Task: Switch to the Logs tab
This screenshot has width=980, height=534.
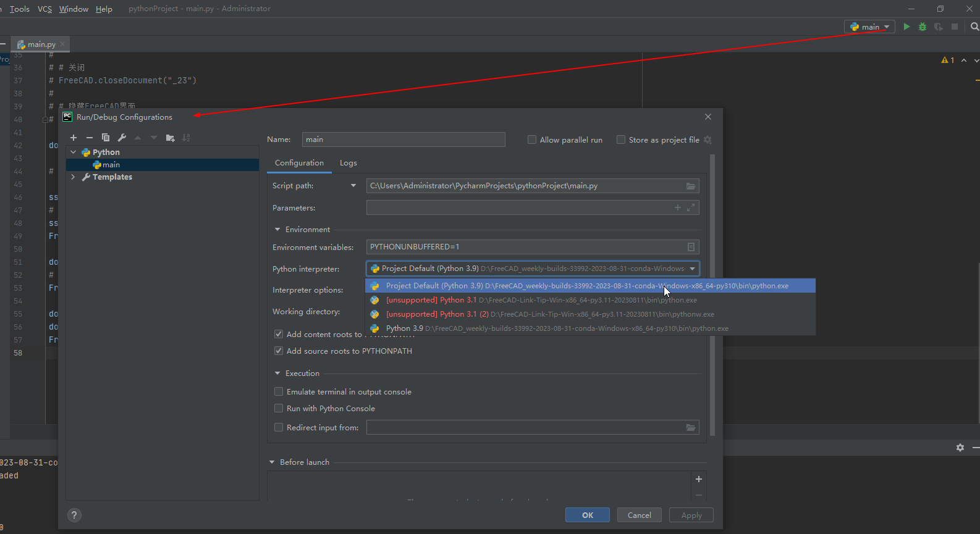Action: (348, 163)
